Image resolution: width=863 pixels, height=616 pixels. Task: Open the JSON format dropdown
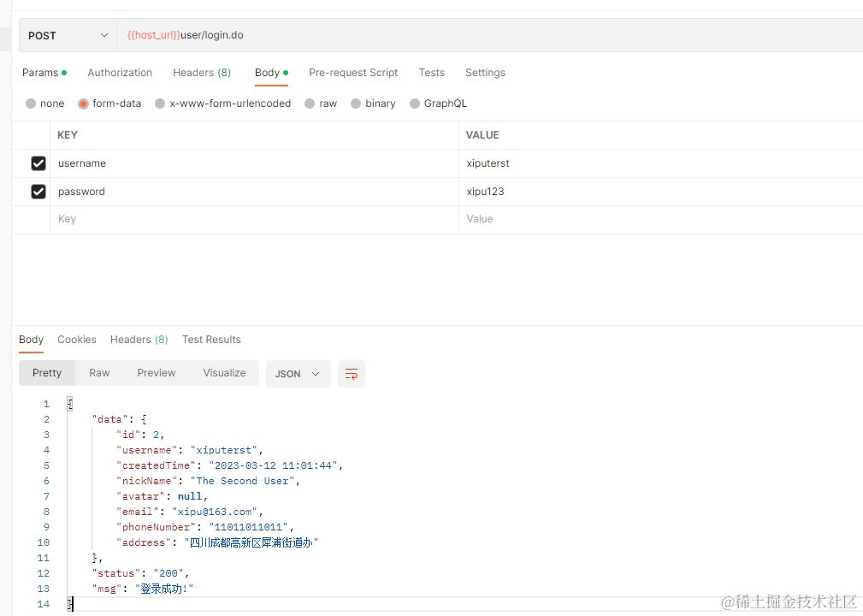click(x=298, y=374)
